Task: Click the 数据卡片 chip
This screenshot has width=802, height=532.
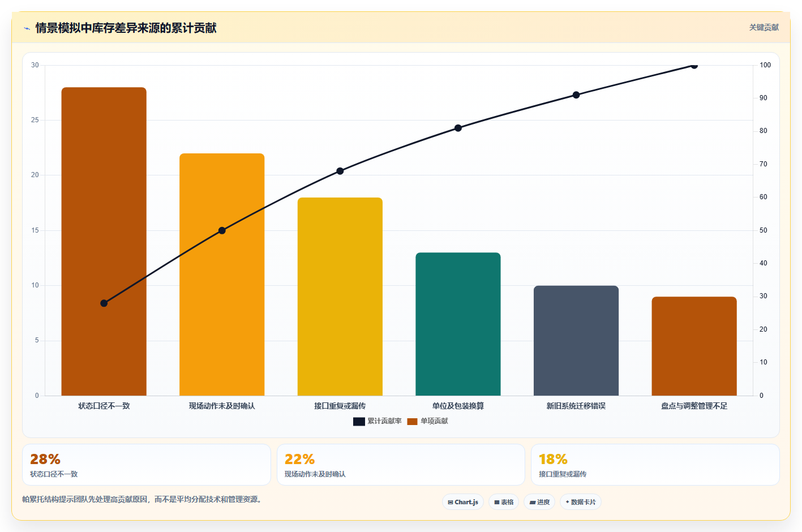Action: coord(581,502)
